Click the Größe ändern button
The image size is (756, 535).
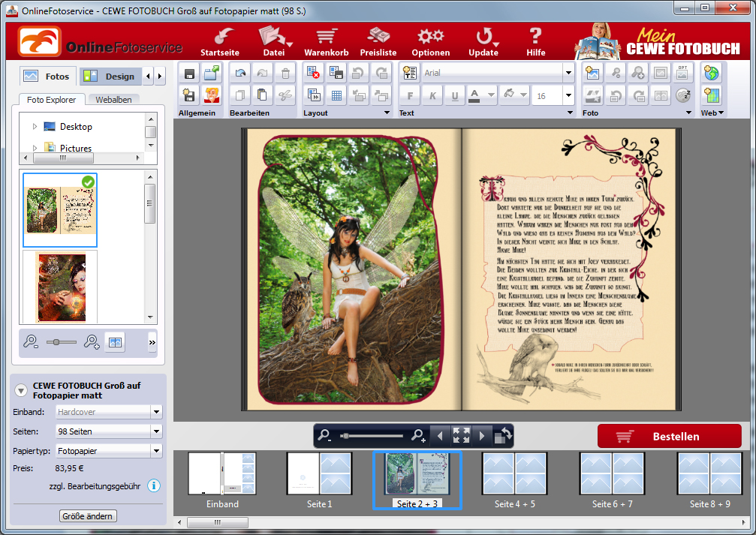(x=89, y=515)
